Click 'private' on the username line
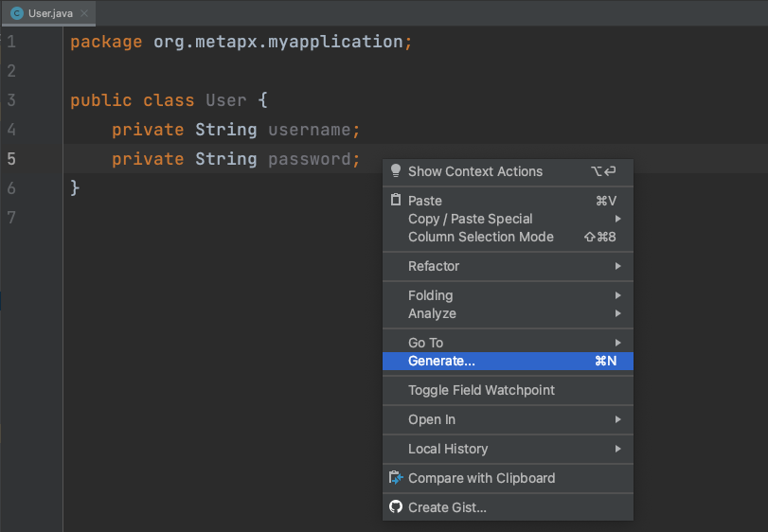 point(148,131)
